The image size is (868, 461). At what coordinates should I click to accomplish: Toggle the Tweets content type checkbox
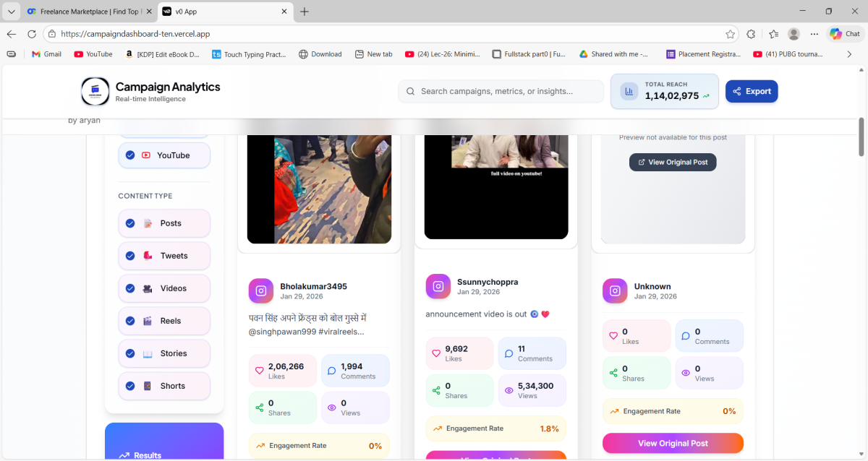130,256
